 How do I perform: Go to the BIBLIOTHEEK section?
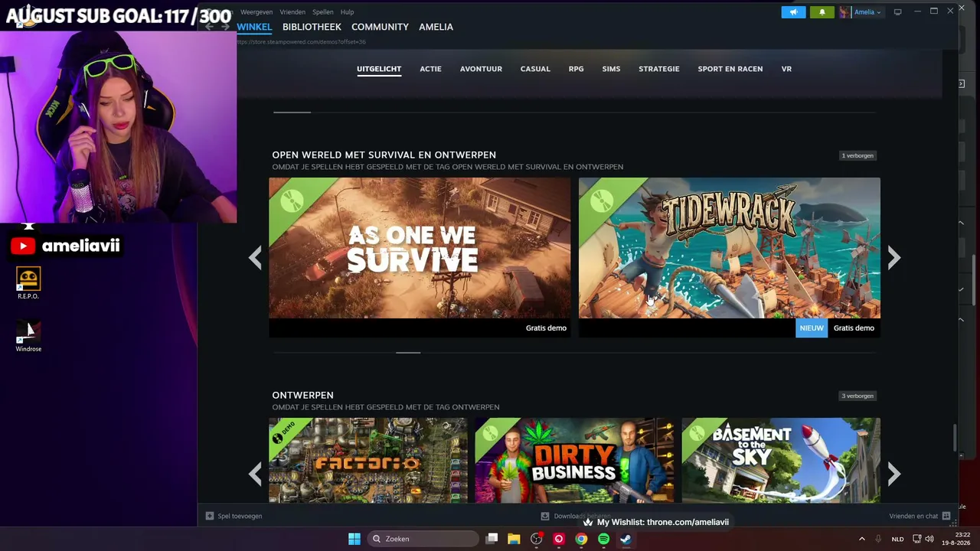(312, 27)
